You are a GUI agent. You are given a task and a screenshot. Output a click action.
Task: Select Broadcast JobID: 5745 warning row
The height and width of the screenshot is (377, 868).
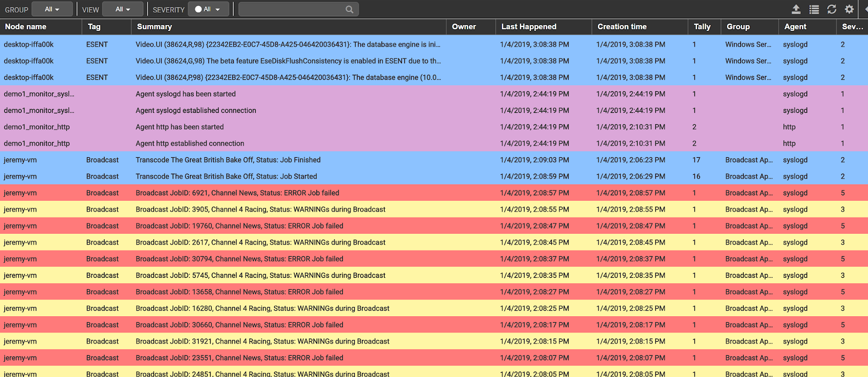(x=434, y=276)
